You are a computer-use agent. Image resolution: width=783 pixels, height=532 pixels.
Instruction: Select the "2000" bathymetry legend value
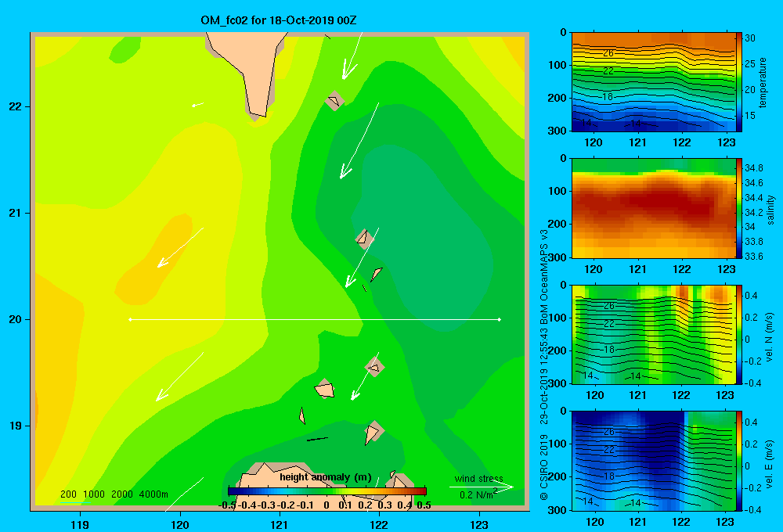click(122, 494)
